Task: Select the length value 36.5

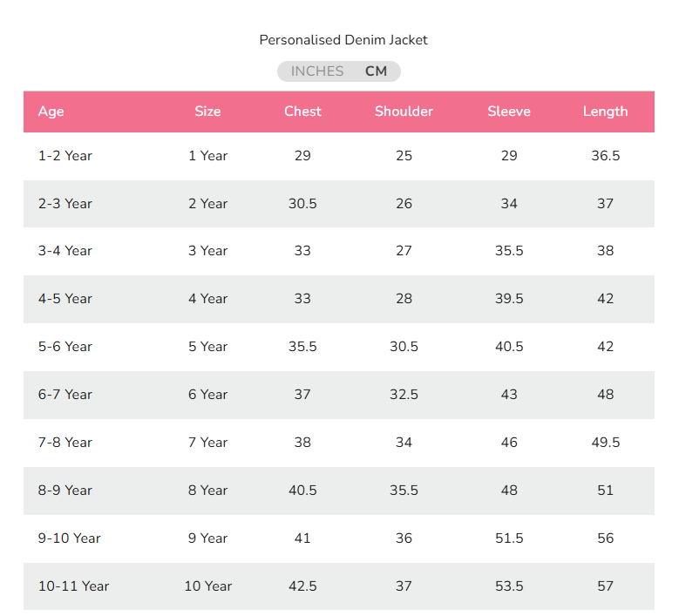Action: click(x=605, y=156)
